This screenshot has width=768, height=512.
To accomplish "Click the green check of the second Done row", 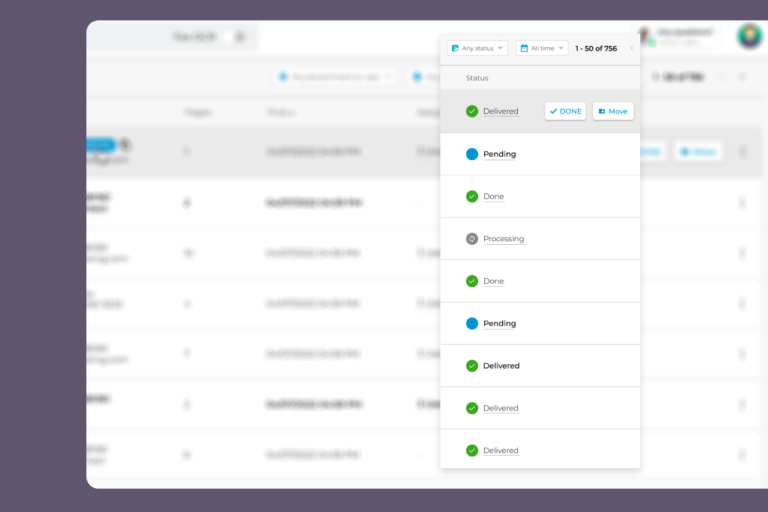I will click(472, 281).
